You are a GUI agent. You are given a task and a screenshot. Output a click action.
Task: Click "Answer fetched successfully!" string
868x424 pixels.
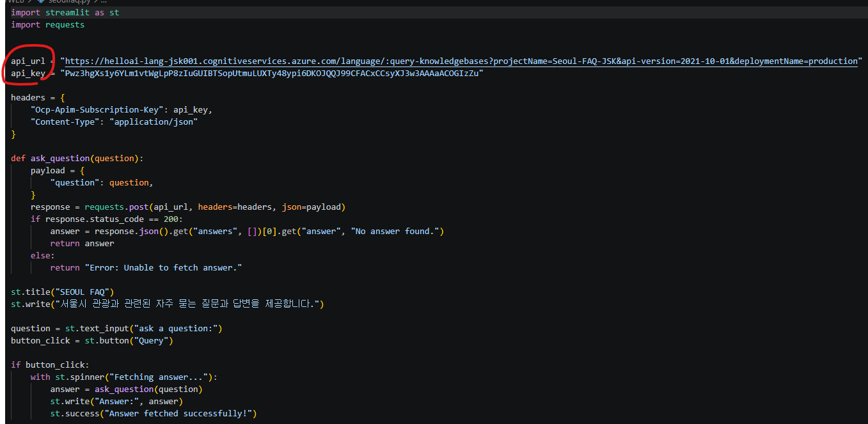click(x=178, y=414)
